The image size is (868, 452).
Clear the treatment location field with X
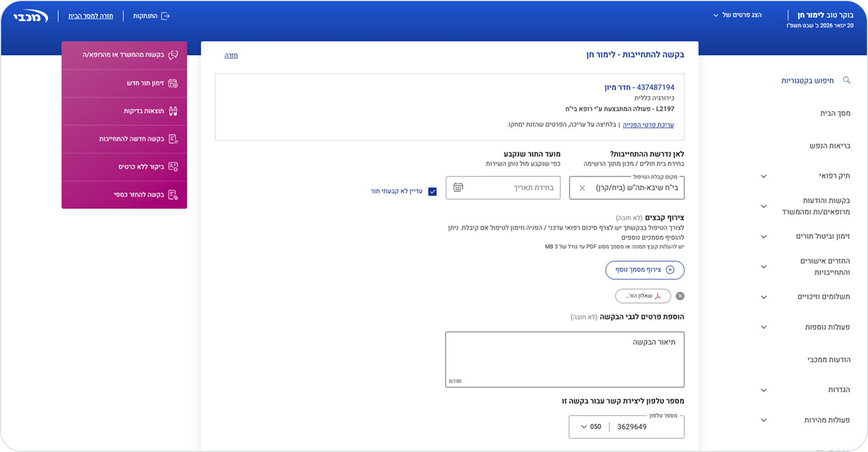coord(582,188)
